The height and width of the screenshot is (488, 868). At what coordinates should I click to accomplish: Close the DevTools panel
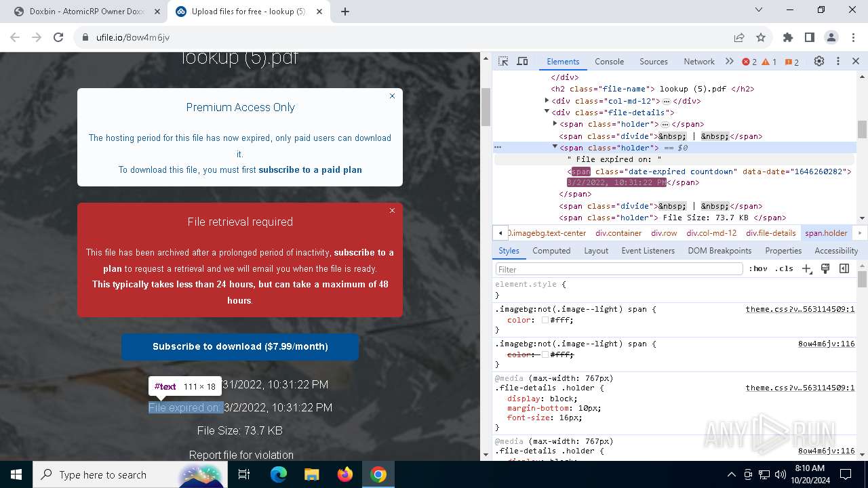click(856, 61)
